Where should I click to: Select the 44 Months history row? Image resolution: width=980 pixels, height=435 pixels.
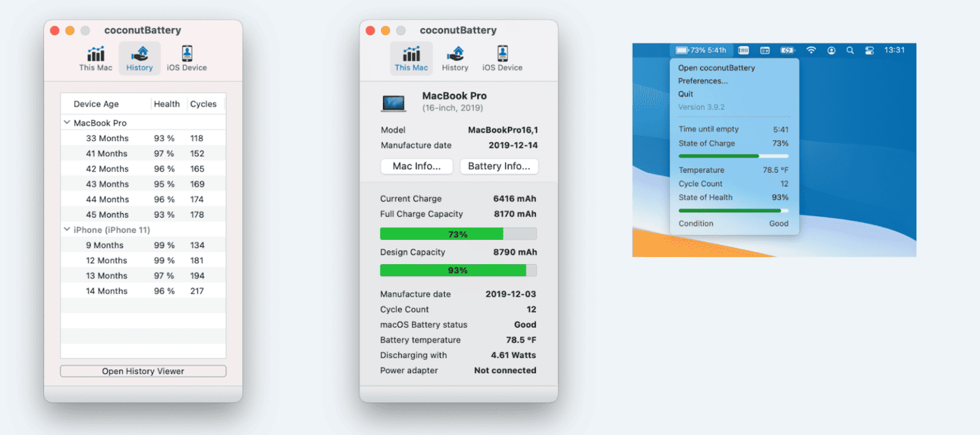pos(143,199)
